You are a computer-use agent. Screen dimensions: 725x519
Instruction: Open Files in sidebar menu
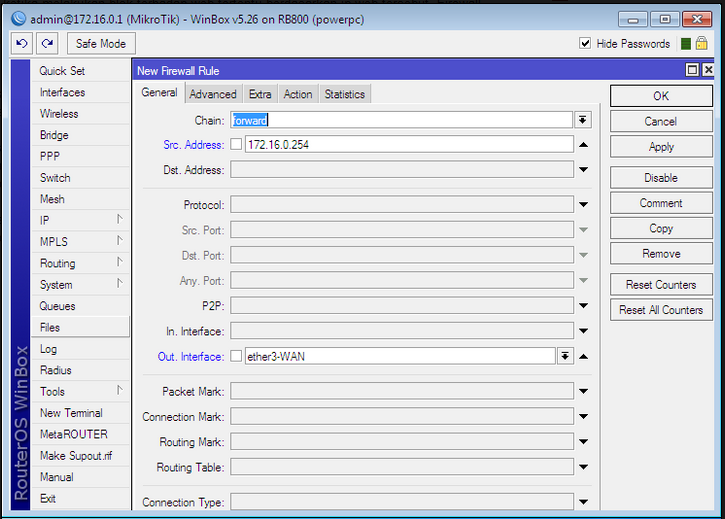click(80, 327)
